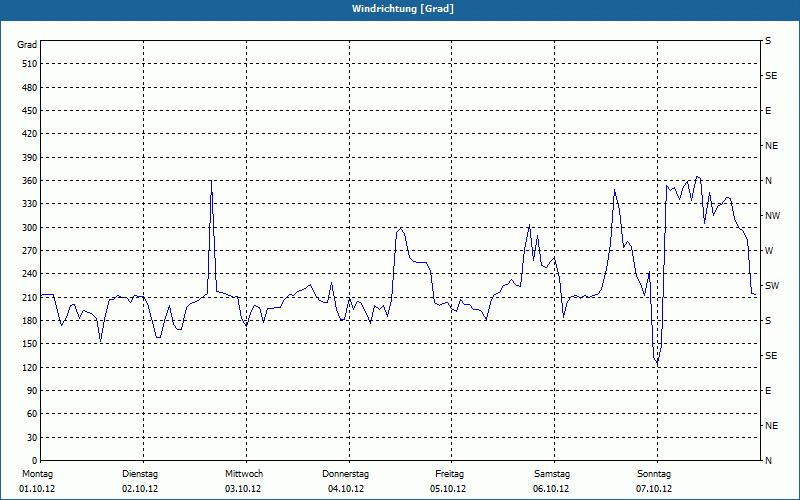Click the 'Dienstag' day label
This screenshot has height=500, width=800.
coord(140,474)
